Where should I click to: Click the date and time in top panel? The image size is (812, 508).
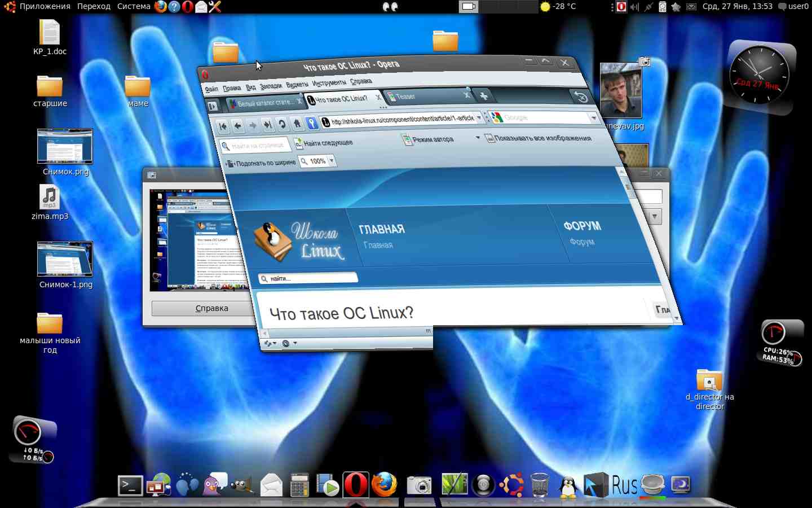[x=738, y=7]
